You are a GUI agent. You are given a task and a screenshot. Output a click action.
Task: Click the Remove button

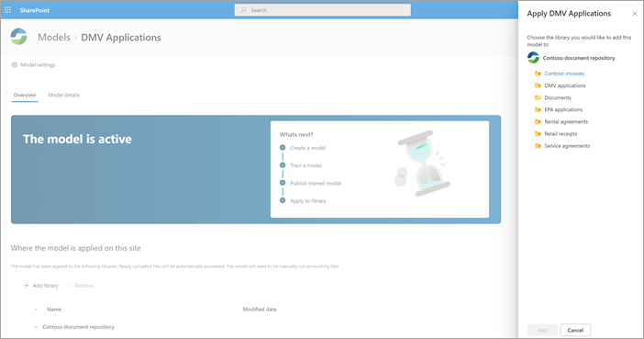[80, 286]
